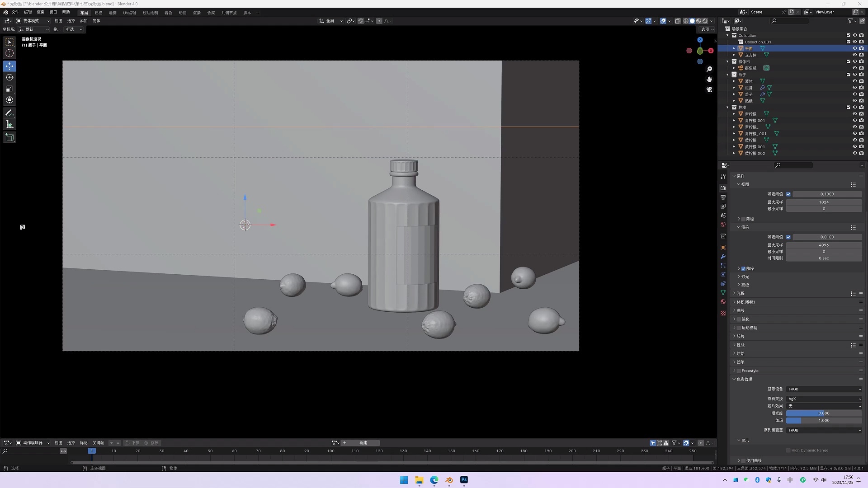Hide the 液体 object in the outliner

[x=855, y=81]
